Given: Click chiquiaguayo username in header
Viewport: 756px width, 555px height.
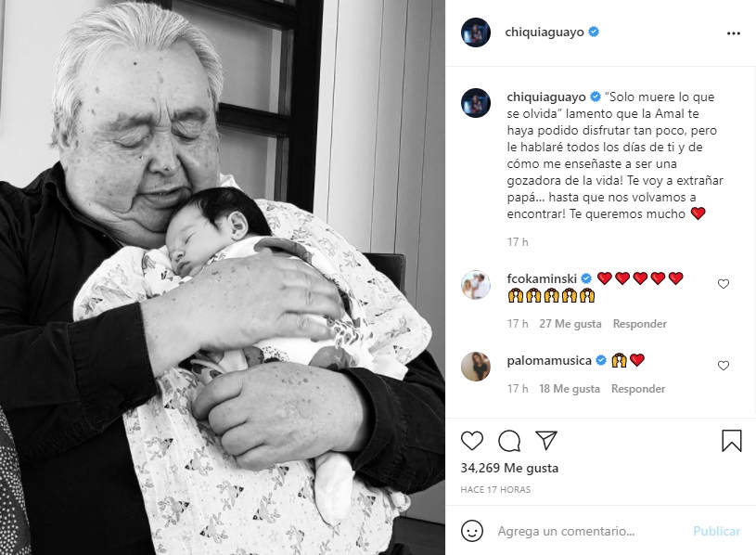Looking at the screenshot, I should click(545, 32).
